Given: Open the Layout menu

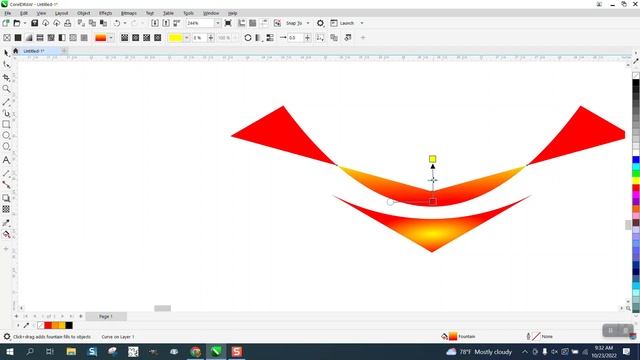Looking at the screenshot, I should click(61, 13).
